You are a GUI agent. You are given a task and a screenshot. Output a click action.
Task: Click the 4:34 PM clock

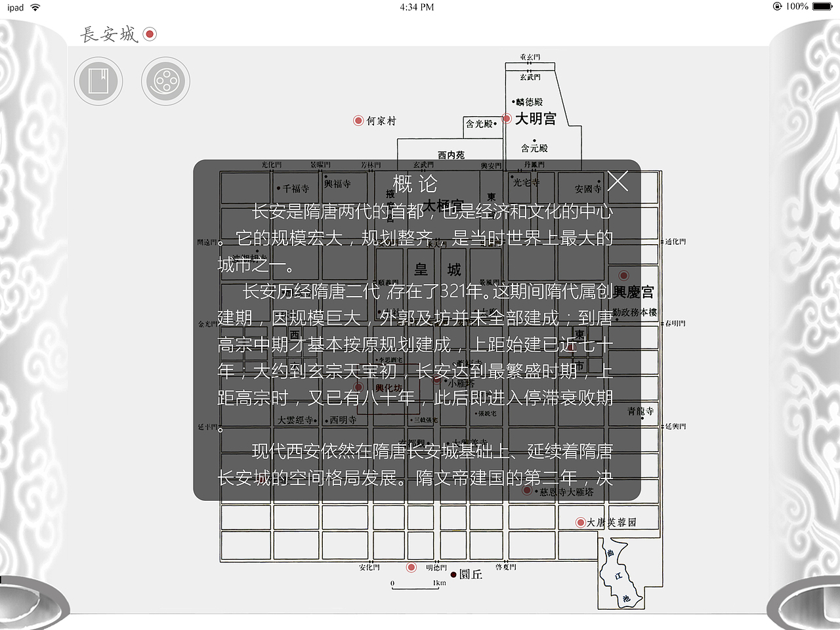[x=417, y=7]
